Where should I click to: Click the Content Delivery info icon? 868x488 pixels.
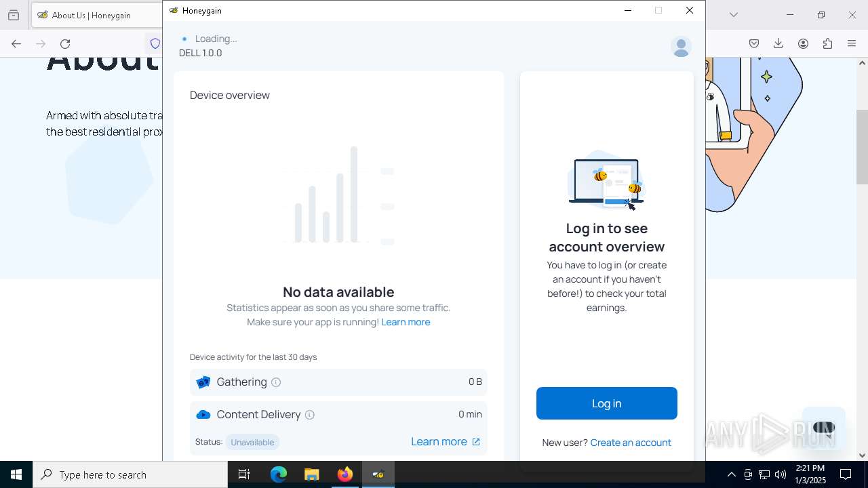point(310,415)
